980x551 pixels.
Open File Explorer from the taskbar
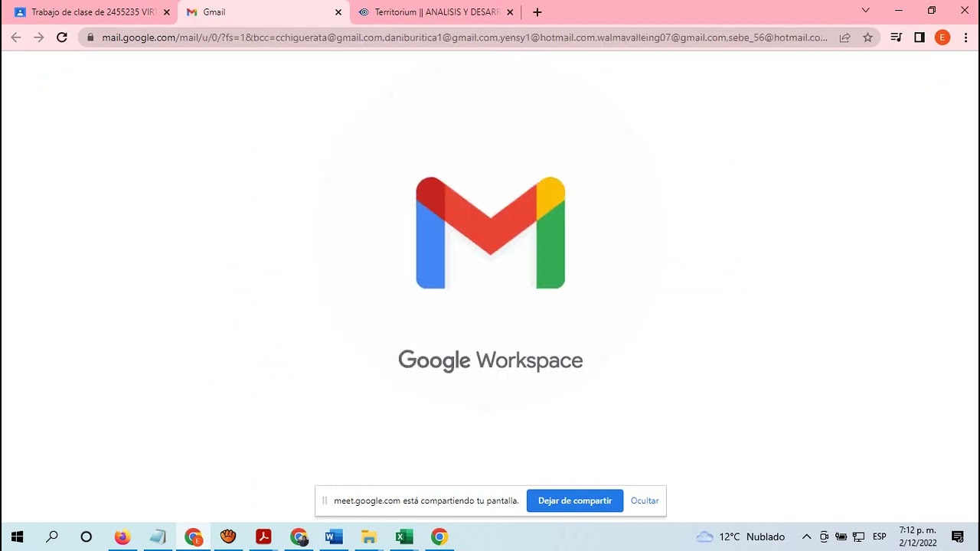coord(369,536)
